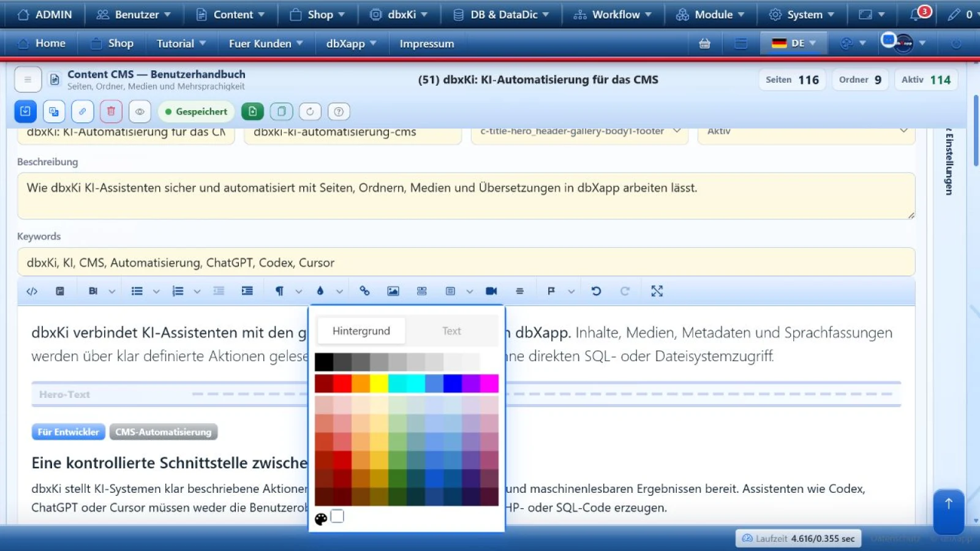Click the bold/italic BI button

93,291
